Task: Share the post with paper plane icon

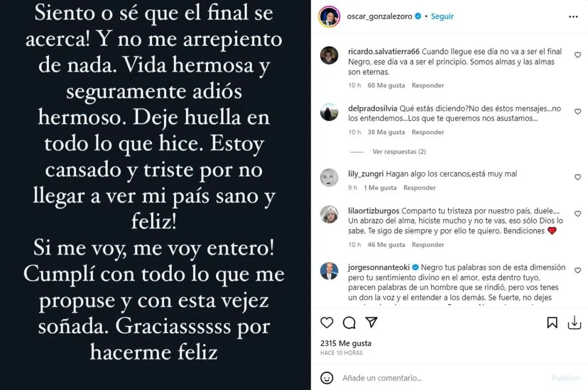Action: pos(371,322)
